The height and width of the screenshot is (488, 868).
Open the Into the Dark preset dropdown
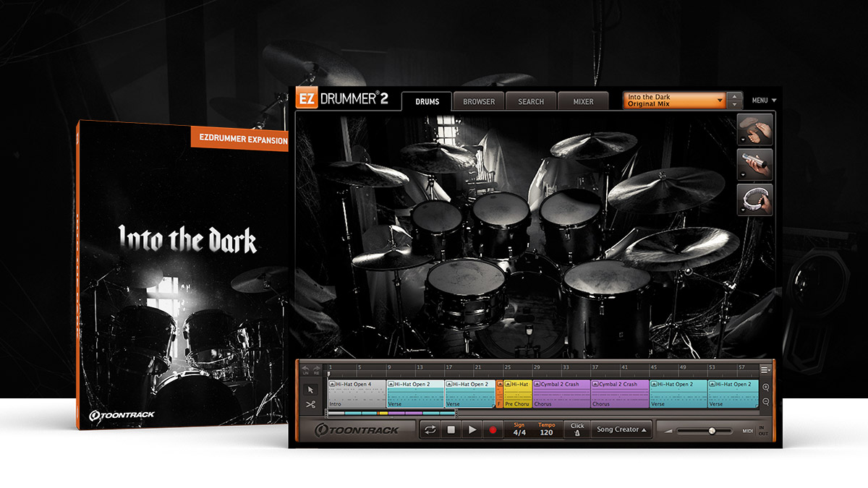673,100
